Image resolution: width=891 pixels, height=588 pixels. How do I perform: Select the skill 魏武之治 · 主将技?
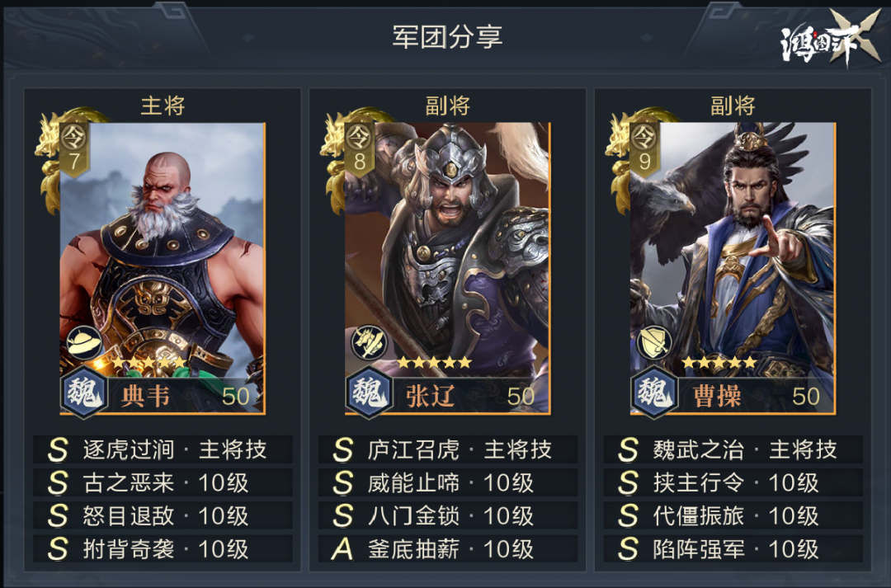[733, 449]
